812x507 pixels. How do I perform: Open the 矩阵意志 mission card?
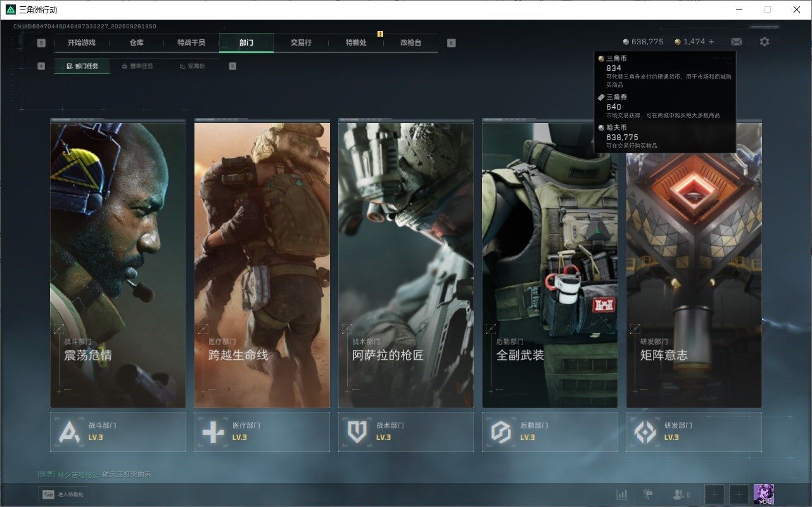pyautogui.click(x=694, y=265)
